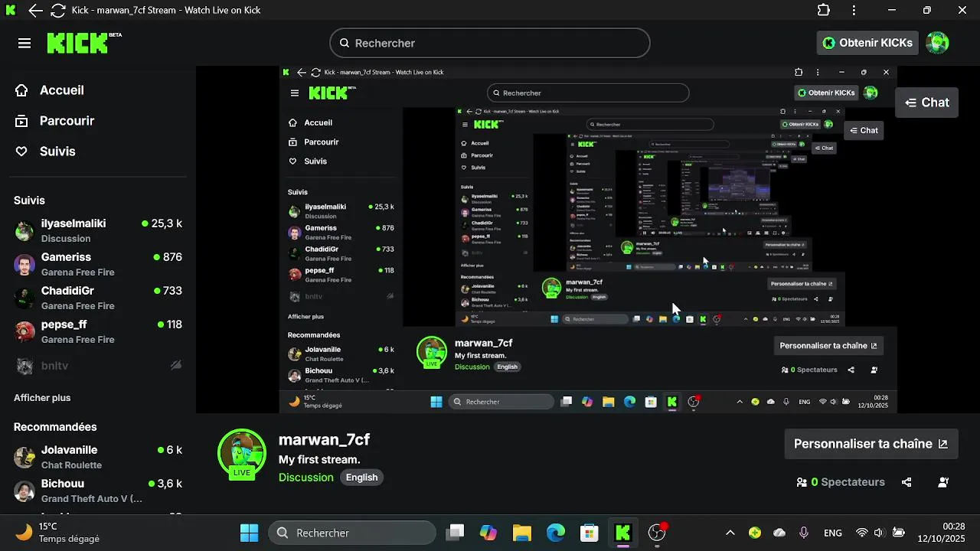Click the Kick app taskbar icon

click(623, 533)
